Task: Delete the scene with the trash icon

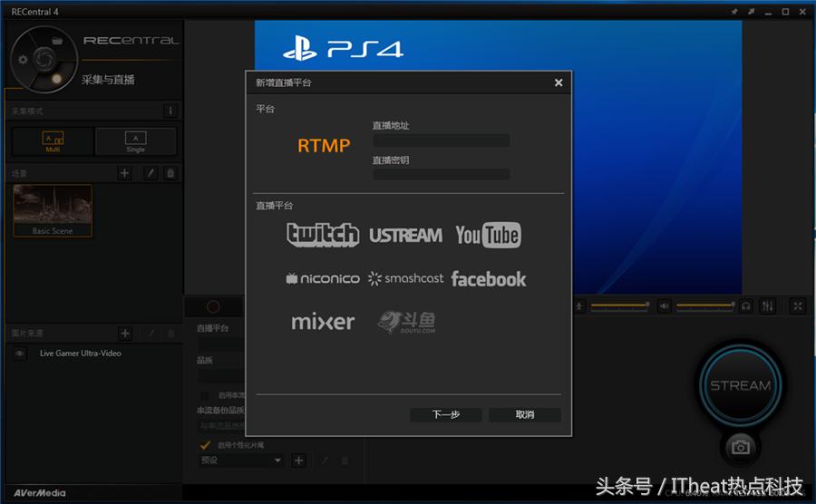Action: coord(170,173)
